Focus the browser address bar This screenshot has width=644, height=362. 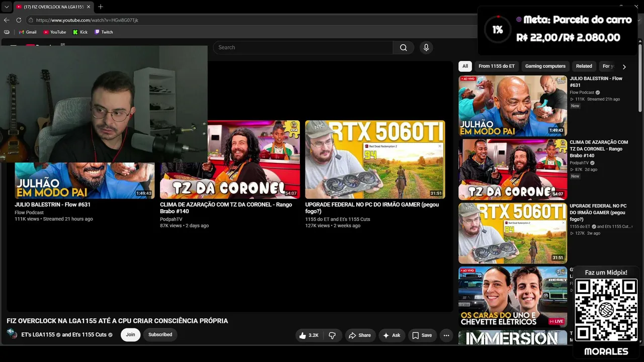coord(252,20)
